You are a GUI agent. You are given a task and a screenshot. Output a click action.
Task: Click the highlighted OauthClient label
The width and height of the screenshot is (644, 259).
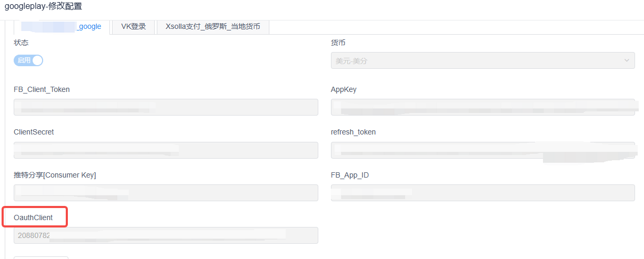point(33,217)
